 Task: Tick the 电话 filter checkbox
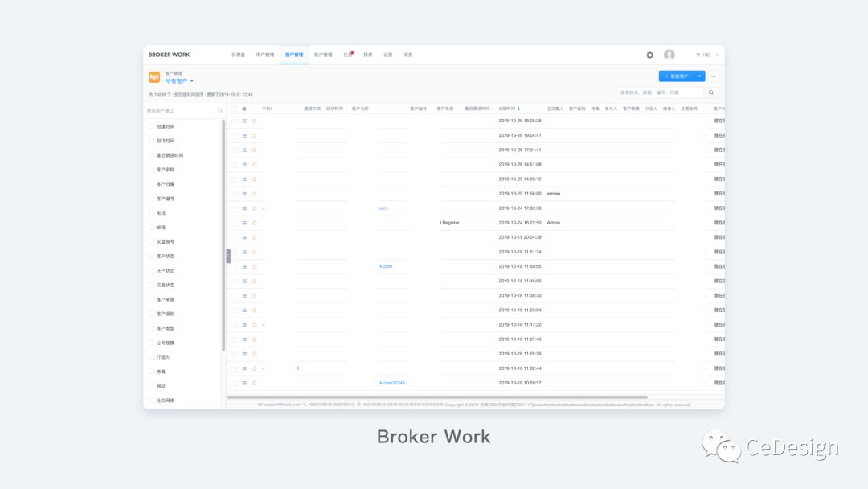click(151, 212)
